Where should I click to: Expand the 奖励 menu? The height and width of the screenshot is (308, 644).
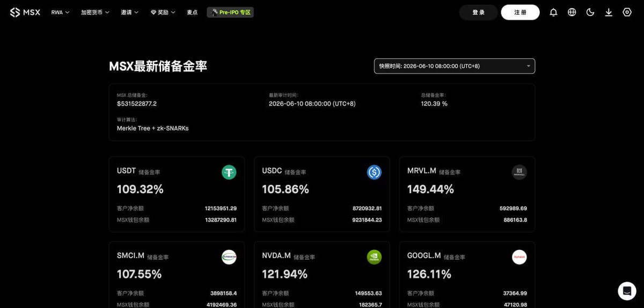pyautogui.click(x=163, y=12)
